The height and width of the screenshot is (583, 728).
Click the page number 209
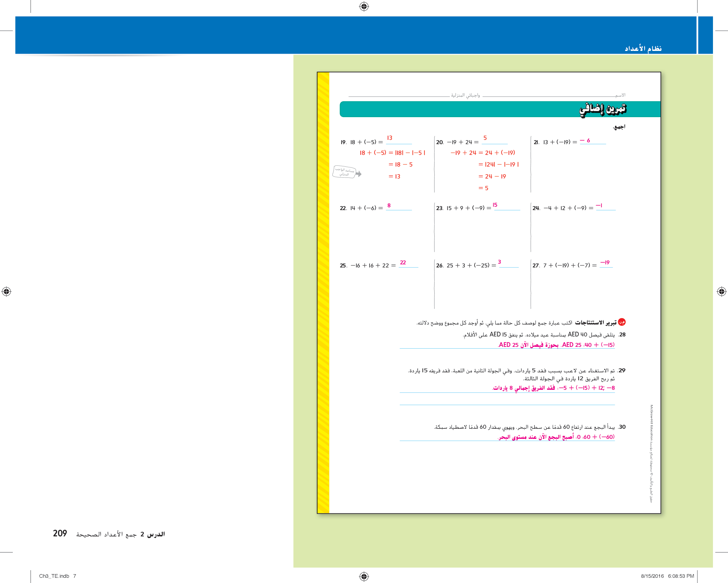(x=60, y=533)
